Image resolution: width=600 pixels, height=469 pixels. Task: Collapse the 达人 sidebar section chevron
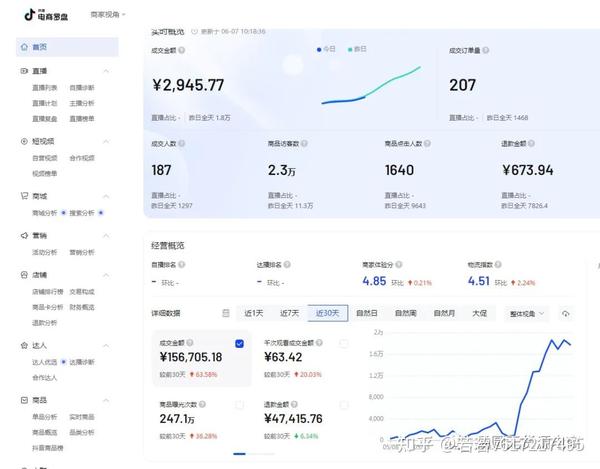coord(106,345)
